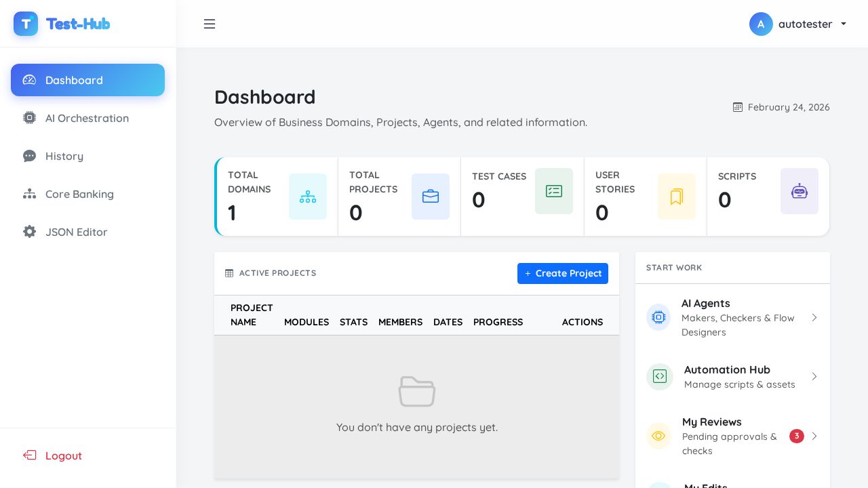Open History from the sidebar
The image size is (868, 488).
pos(64,156)
